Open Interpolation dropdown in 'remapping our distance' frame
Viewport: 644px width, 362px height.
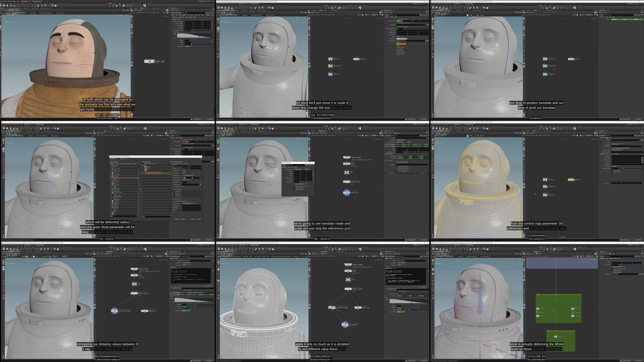(x=186, y=311)
